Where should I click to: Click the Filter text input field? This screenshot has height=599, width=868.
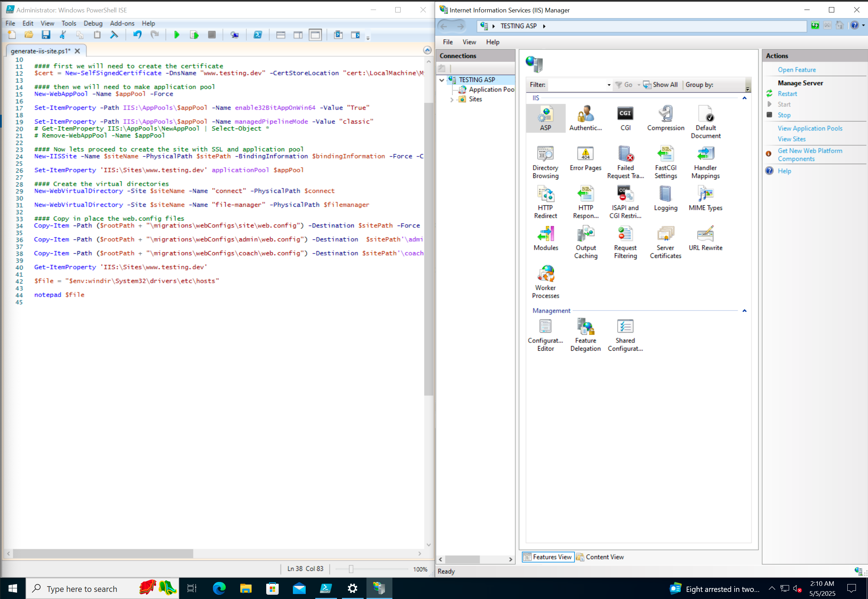(x=577, y=85)
